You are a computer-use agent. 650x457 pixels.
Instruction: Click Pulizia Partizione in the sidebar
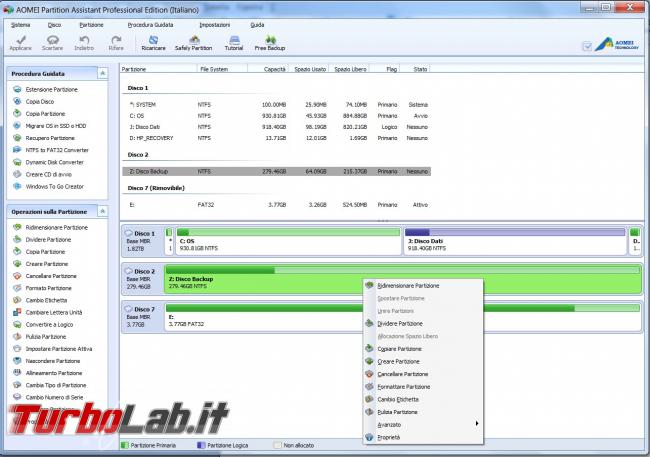pyautogui.click(x=46, y=337)
